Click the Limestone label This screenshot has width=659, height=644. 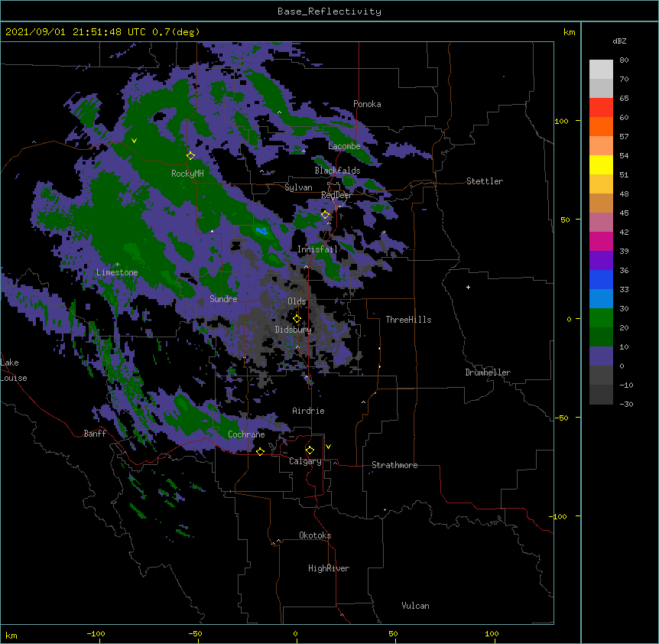pyautogui.click(x=117, y=272)
